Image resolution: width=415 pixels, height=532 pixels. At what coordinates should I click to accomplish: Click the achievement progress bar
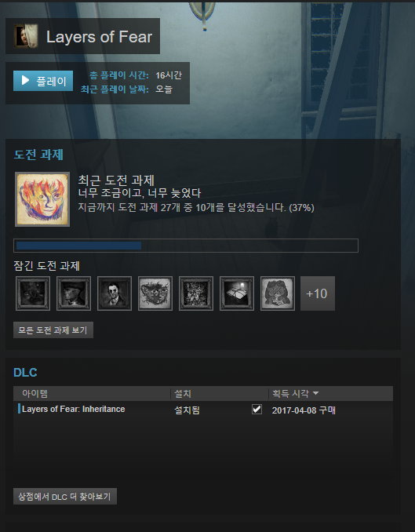tap(186, 246)
